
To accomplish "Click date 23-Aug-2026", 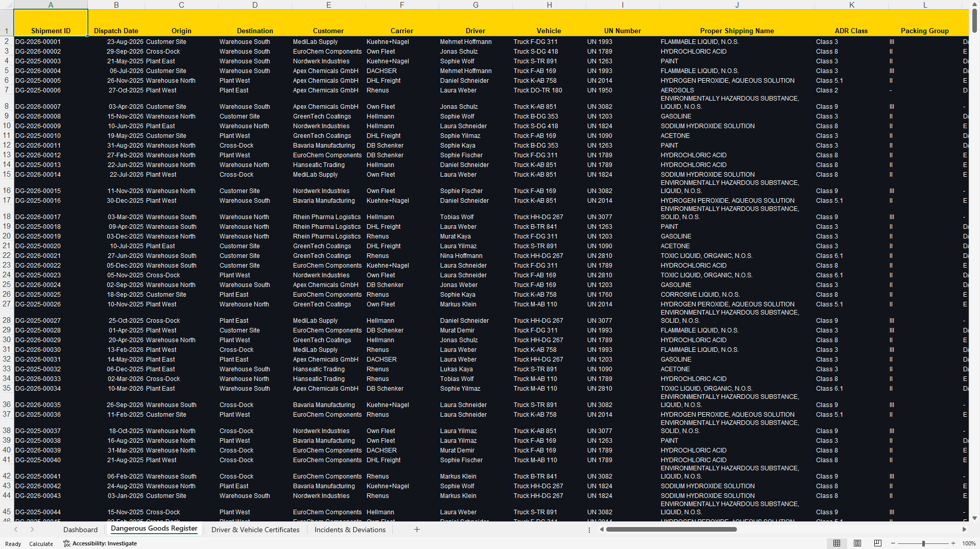I will click(x=116, y=41).
